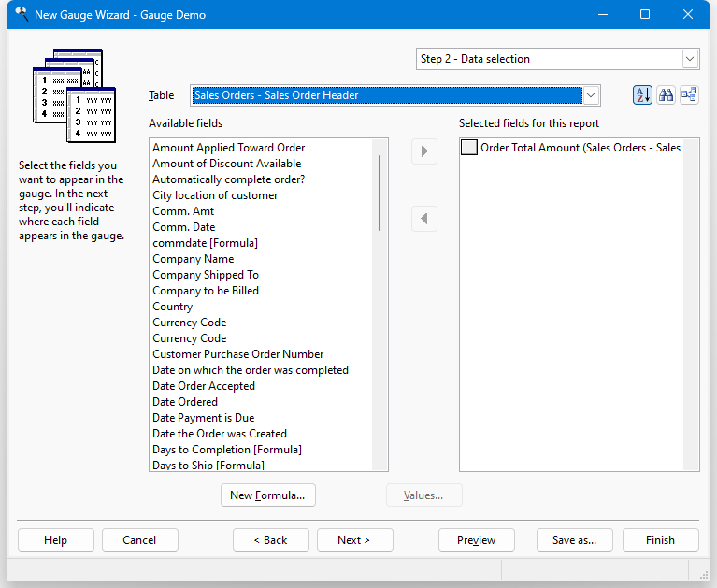Click the Finish button

pyautogui.click(x=659, y=540)
